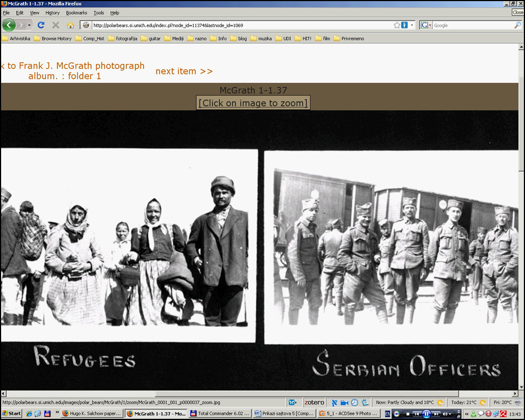525x420 pixels.
Task: Open the Tools menu
Action: coord(98,12)
